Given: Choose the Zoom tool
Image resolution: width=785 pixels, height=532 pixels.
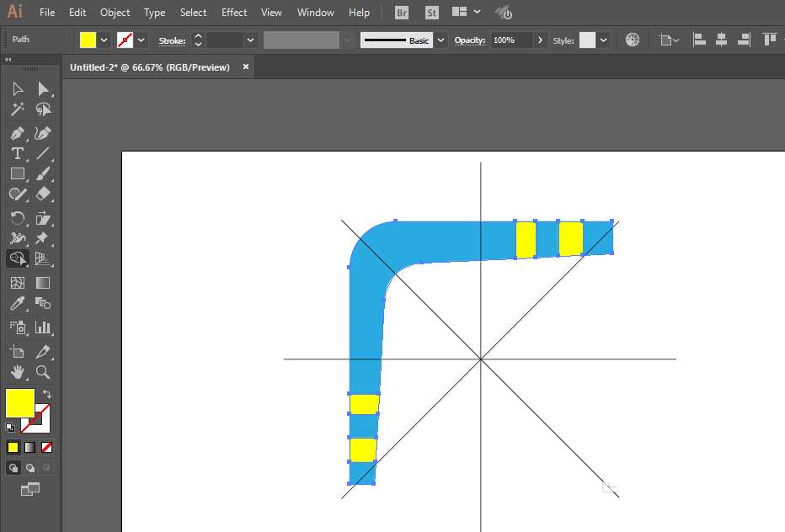Looking at the screenshot, I should 43,372.
